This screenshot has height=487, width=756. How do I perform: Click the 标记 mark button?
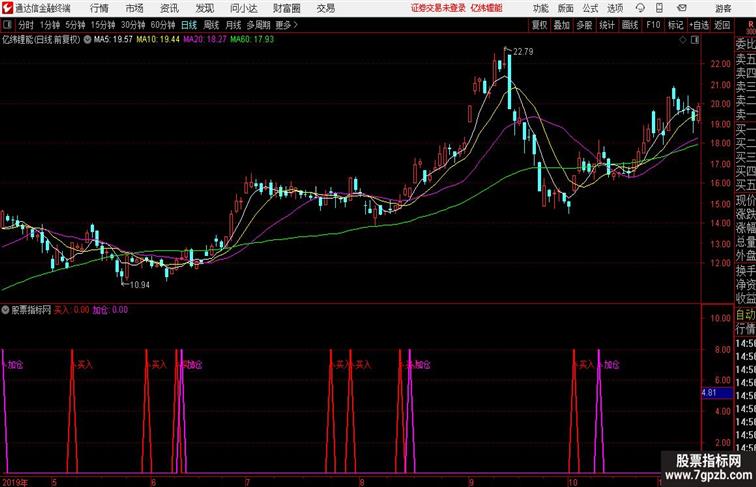(675, 25)
